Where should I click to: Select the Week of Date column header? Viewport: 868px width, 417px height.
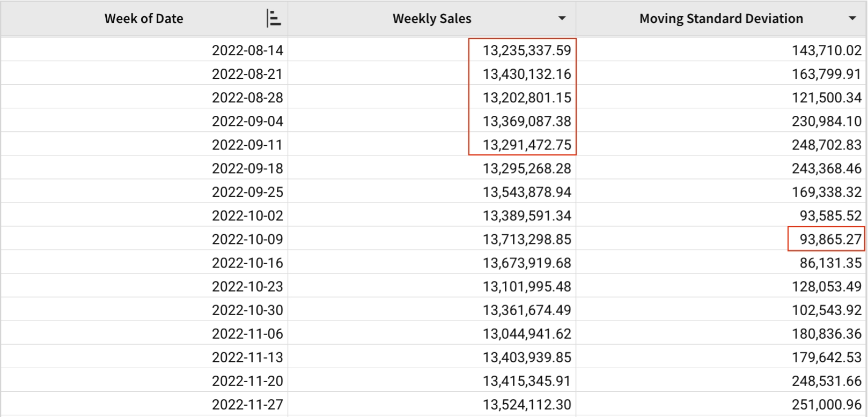pos(144,19)
